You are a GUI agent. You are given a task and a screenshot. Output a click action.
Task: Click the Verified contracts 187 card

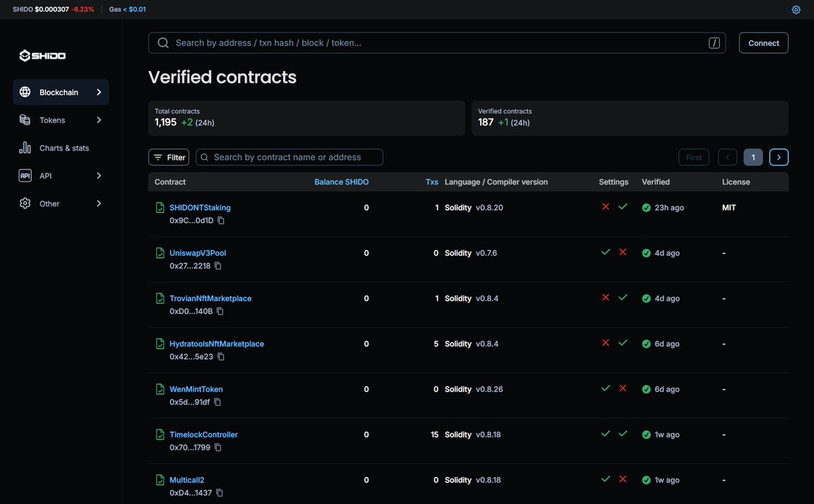(630, 118)
